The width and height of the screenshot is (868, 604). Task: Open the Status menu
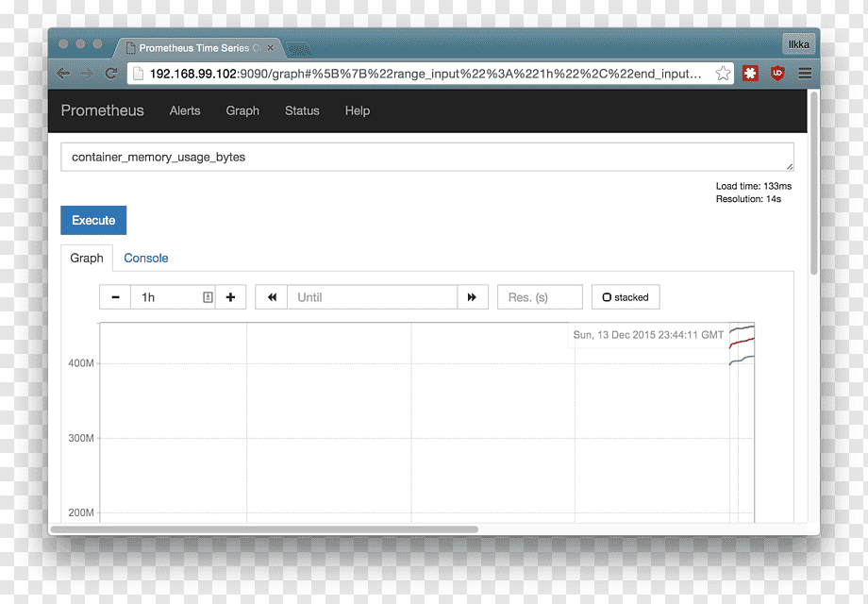pos(302,110)
